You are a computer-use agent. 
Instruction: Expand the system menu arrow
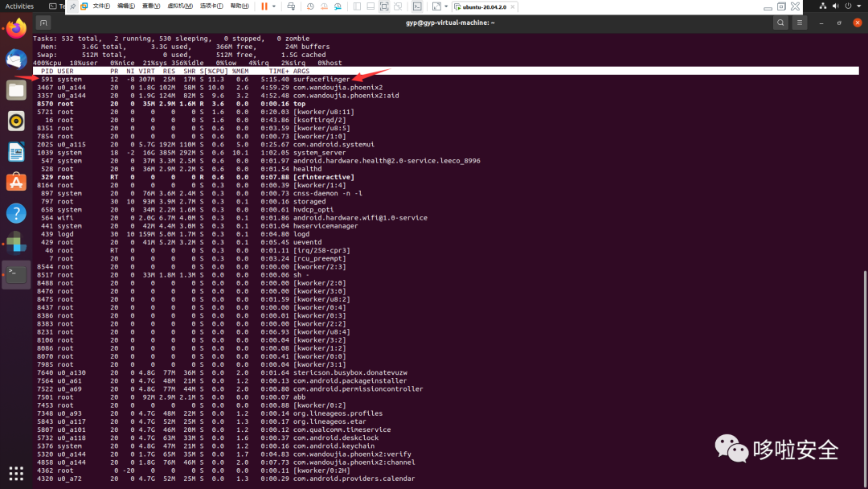(859, 6)
